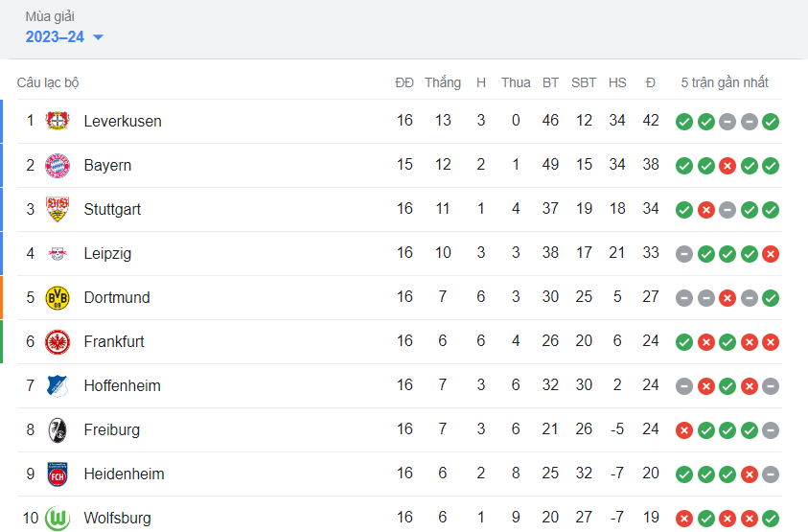Click the Freiburg club logo

click(x=58, y=430)
